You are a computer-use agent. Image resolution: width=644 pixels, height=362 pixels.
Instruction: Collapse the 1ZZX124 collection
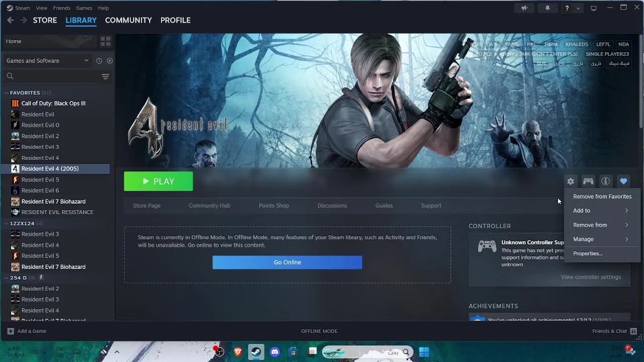(x=6, y=223)
